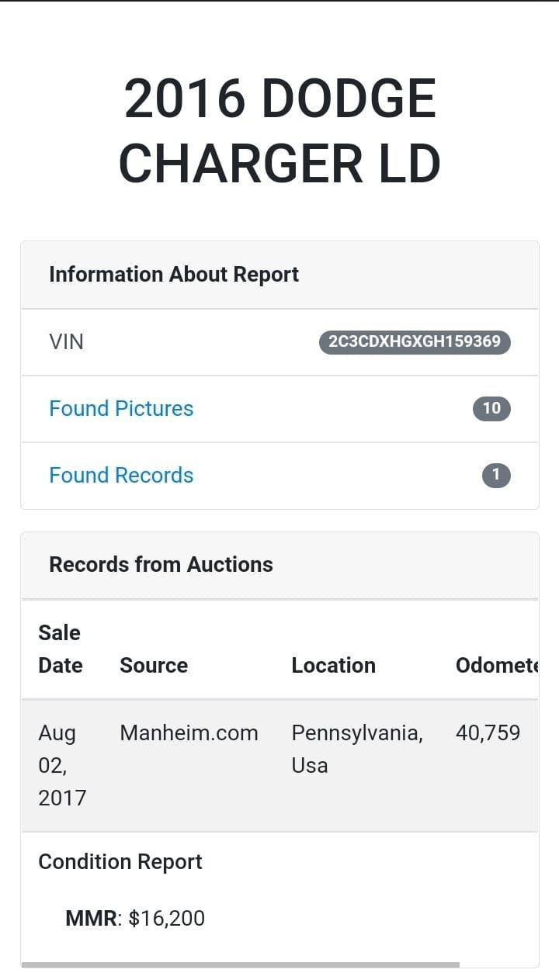Open the Found Pictures link
Image resolution: width=559 pixels, height=980 pixels.
[x=121, y=409]
